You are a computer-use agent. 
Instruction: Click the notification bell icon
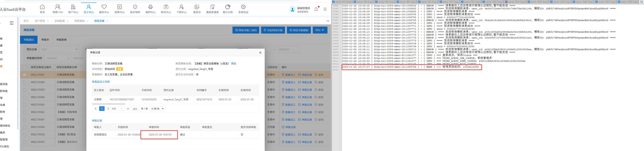pyautogui.click(x=316, y=9)
